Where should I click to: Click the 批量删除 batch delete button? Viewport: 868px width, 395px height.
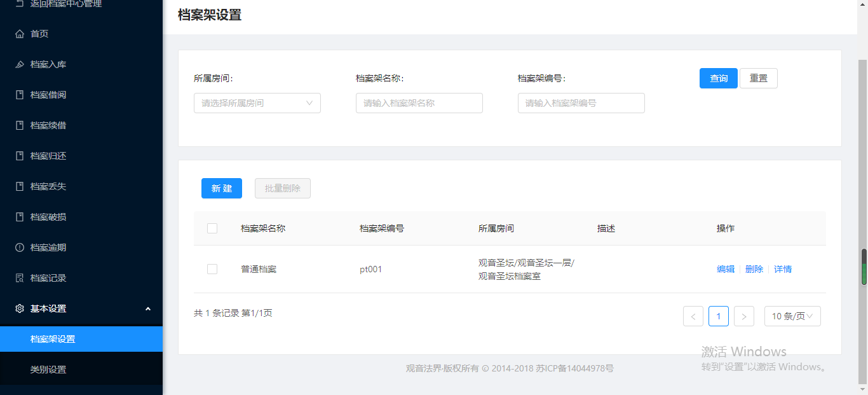pyautogui.click(x=283, y=188)
